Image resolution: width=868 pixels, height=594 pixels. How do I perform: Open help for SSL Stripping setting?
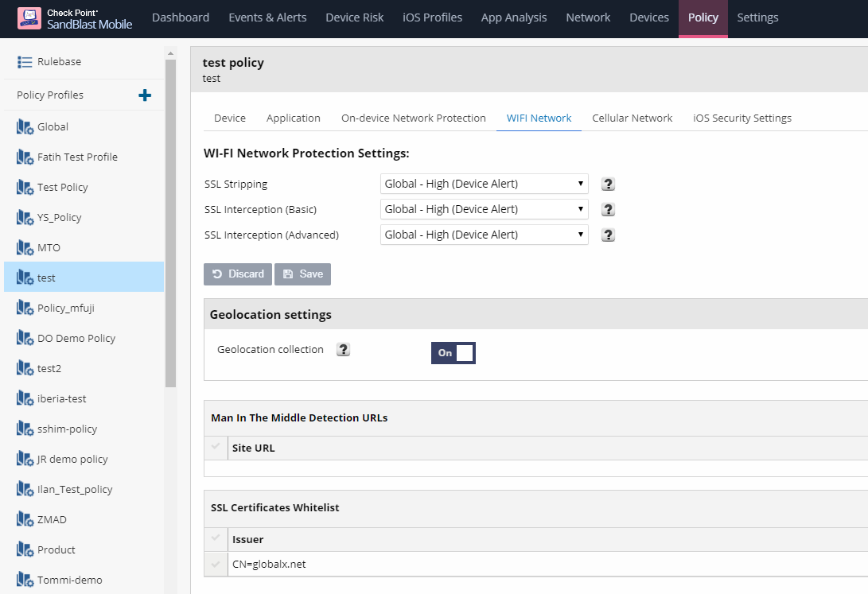[x=608, y=184]
